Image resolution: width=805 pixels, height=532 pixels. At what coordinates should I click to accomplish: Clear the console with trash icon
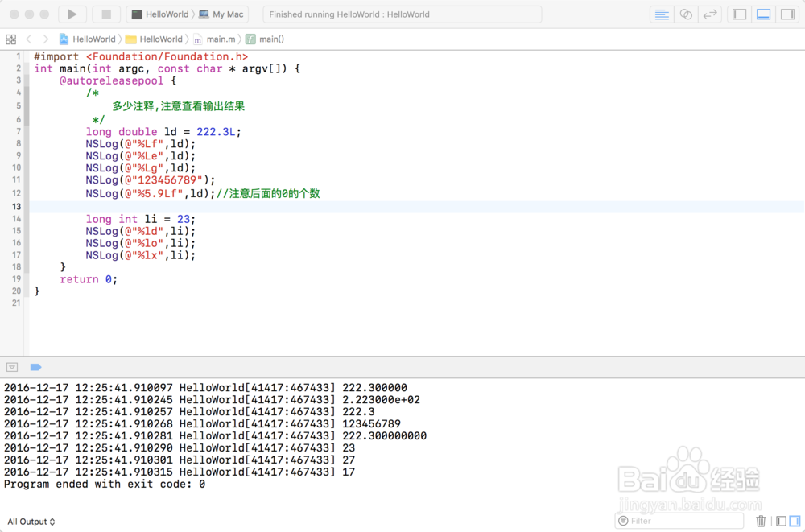click(x=761, y=521)
